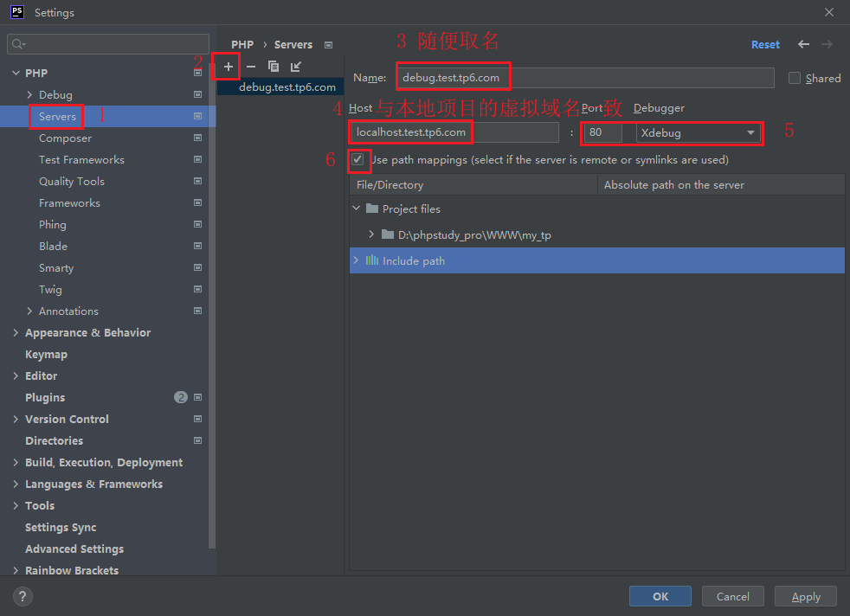
Task: Click the Reset link
Action: (765, 44)
